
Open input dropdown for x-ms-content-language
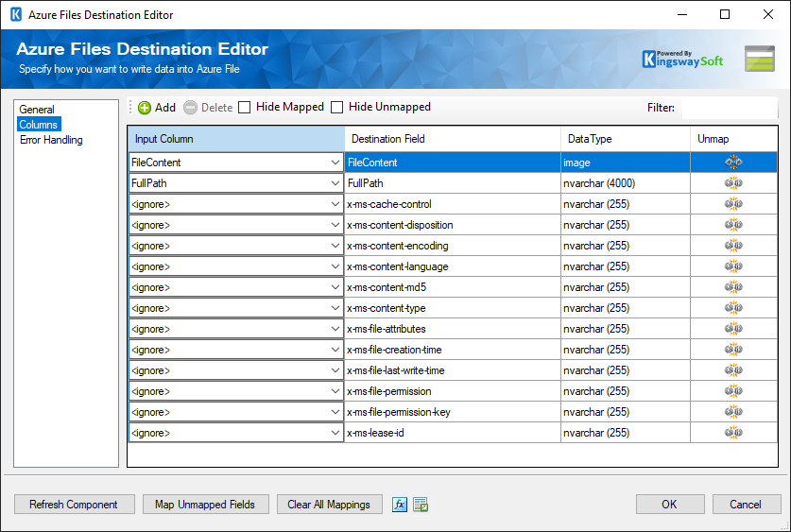pos(335,266)
